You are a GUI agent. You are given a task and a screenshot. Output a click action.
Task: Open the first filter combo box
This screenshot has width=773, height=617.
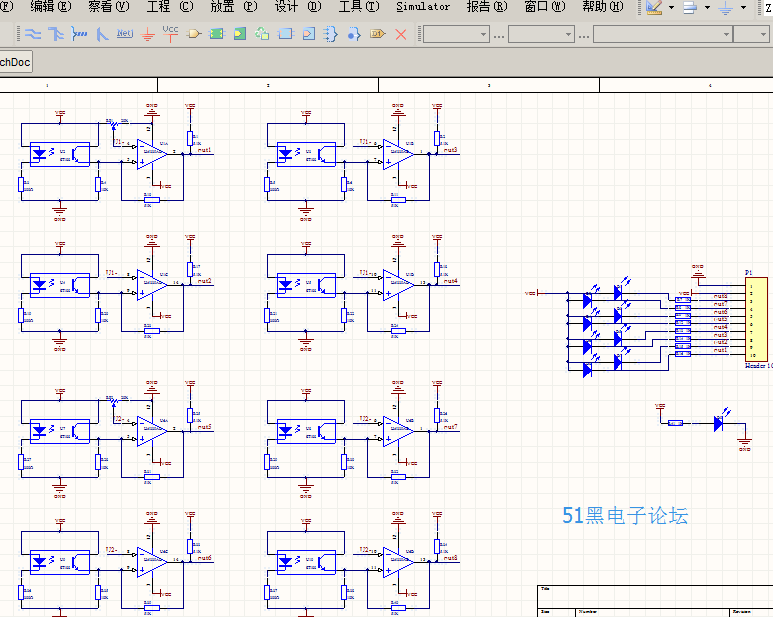click(456, 34)
